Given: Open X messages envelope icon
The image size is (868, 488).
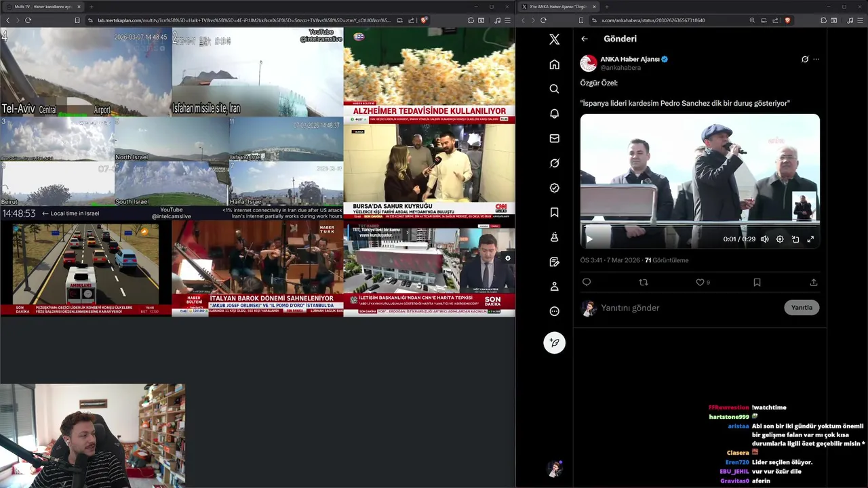Looking at the screenshot, I should point(554,138).
